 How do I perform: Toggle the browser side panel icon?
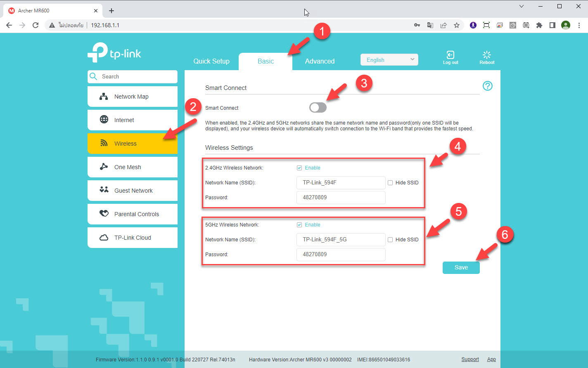[x=552, y=25]
